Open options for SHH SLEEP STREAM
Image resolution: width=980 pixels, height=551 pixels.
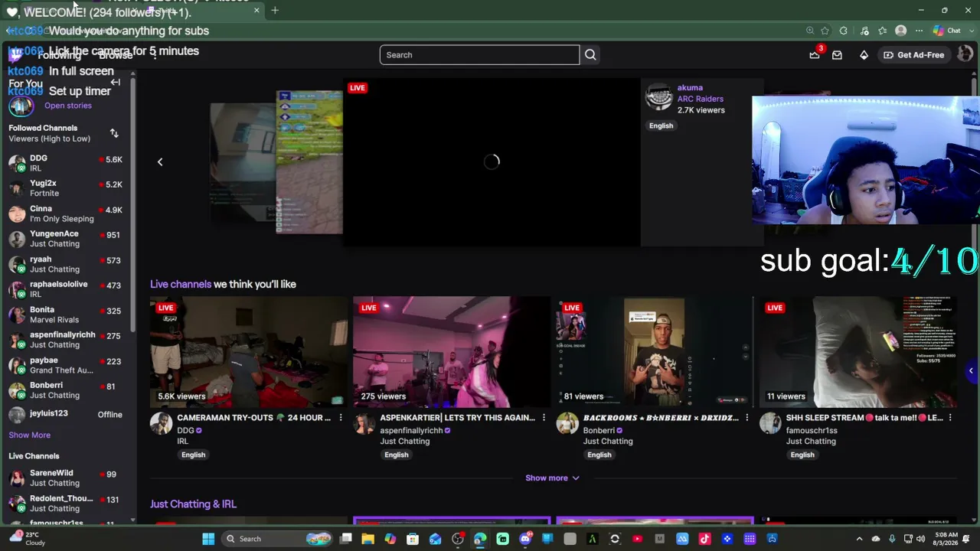[x=950, y=418]
